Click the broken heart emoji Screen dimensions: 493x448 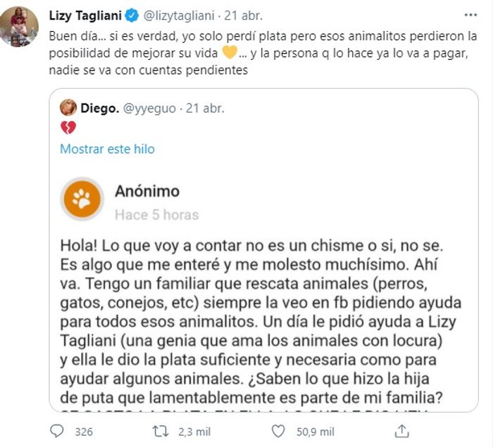(68, 127)
